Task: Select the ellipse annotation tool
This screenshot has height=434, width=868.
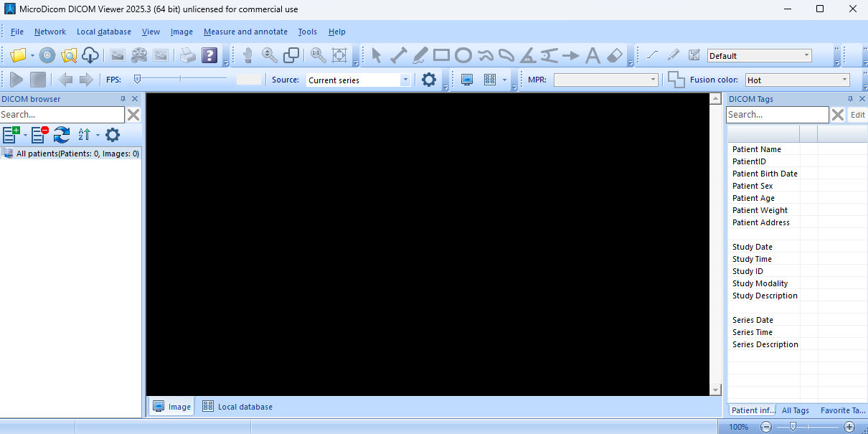Action: (463, 55)
